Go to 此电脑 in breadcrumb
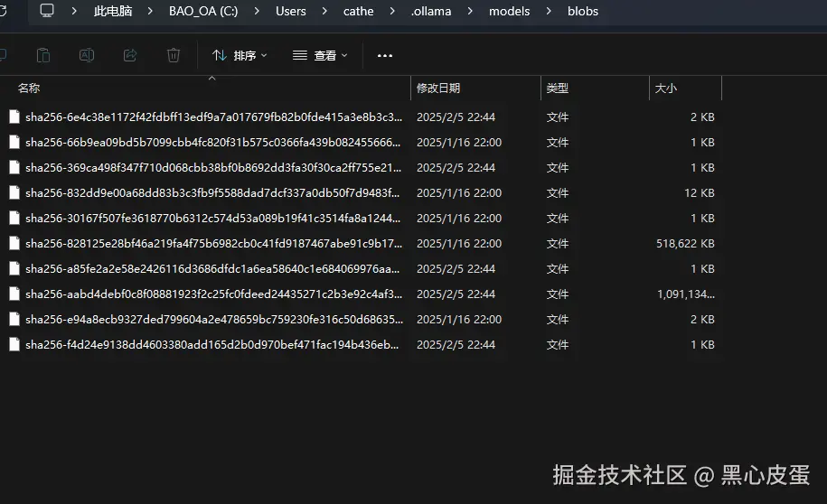The image size is (827, 504). pos(113,11)
